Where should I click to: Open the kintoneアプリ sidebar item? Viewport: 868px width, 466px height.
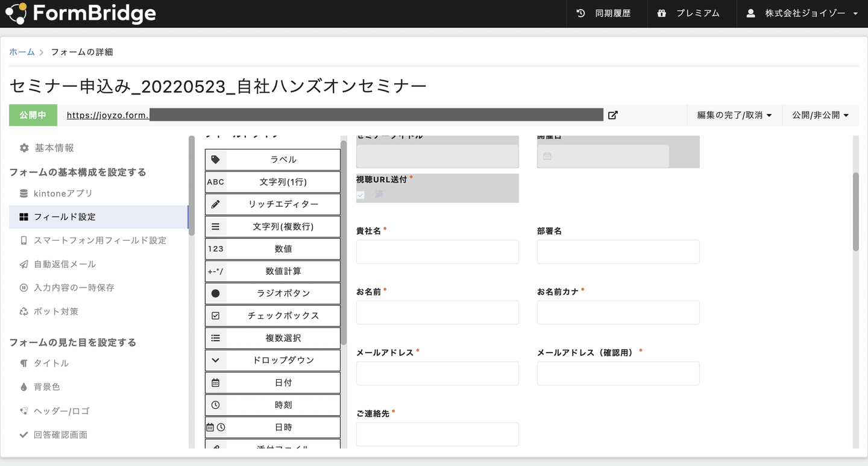[x=63, y=194]
